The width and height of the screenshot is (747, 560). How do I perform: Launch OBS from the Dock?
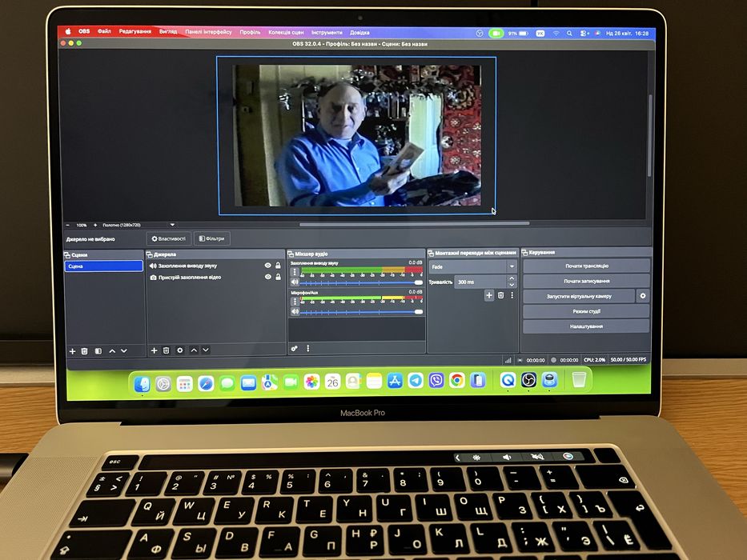point(528,380)
